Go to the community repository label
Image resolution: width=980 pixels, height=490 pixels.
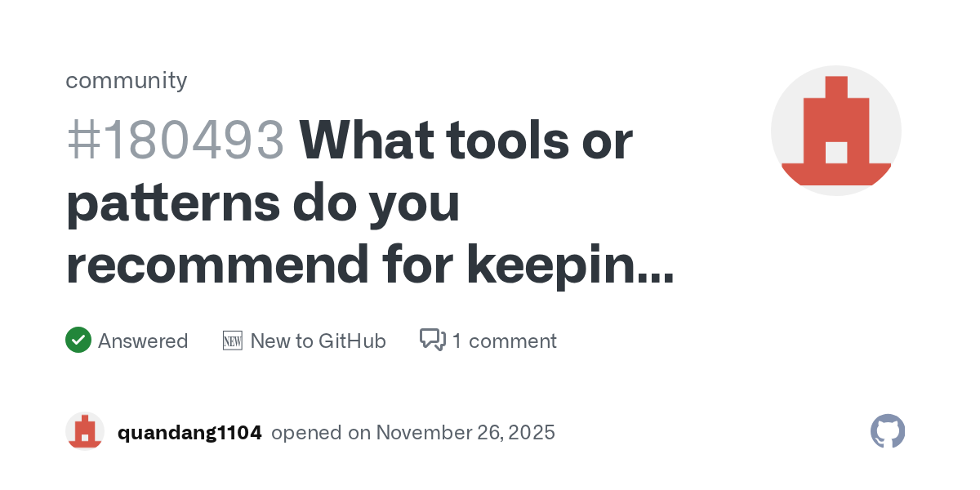coord(126,80)
